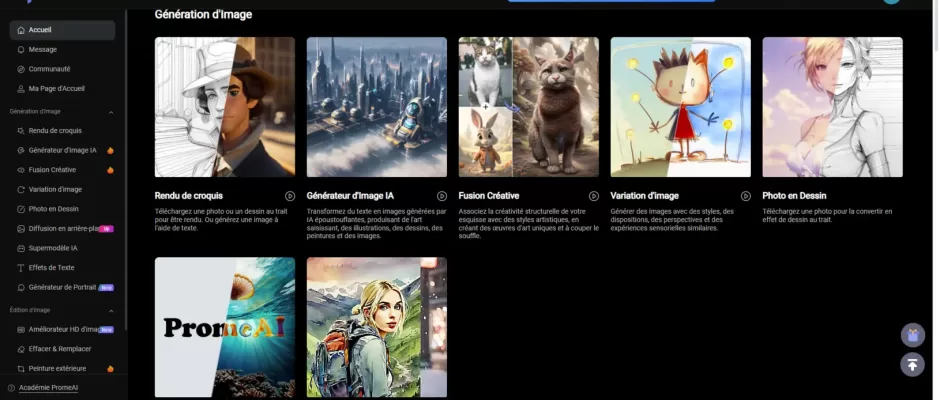Open the Rendu de croquis card title
The height and width of the screenshot is (400, 940).
point(189,196)
